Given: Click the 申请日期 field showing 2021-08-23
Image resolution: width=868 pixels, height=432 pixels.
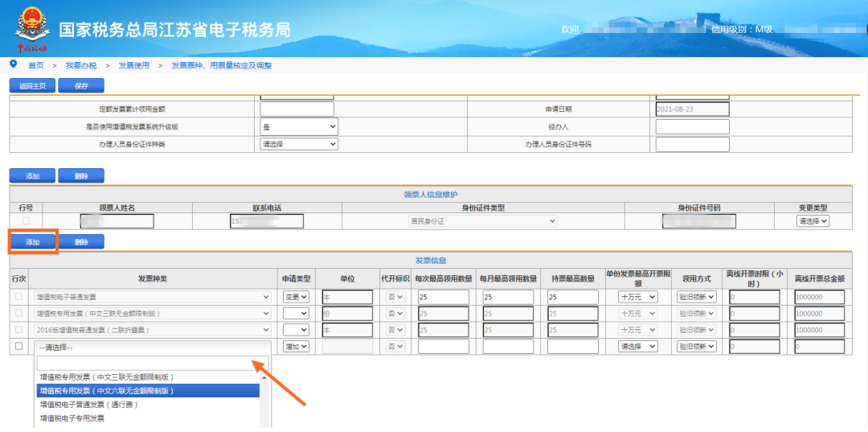Looking at the screenshot, I should (x=693, y=109).
